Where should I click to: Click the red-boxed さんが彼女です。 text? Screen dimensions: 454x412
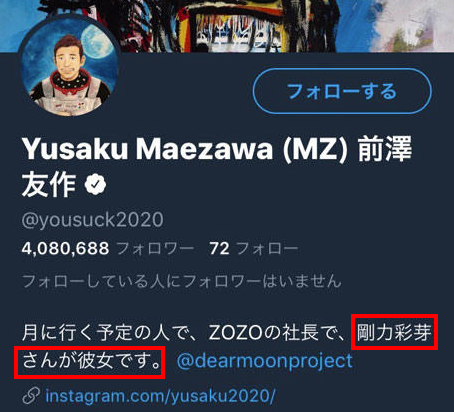click(92, 361)
